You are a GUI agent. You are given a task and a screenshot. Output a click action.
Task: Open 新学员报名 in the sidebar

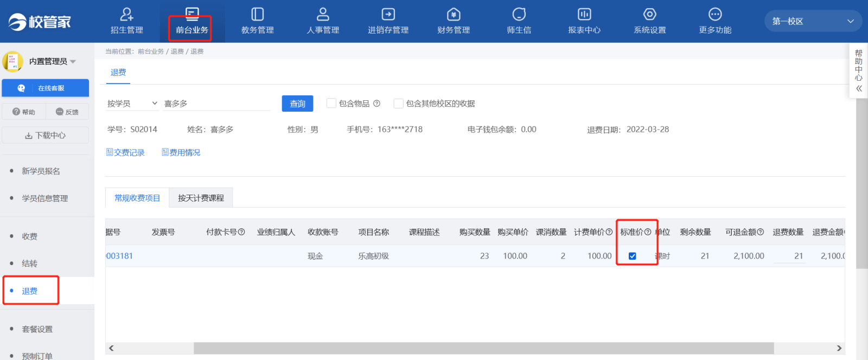pos(41,171)
